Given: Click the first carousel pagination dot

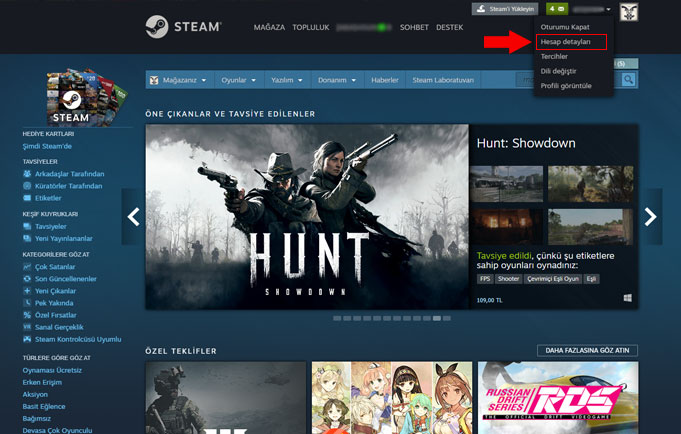Looking at the screenshot, I should pyautogui.click(x=336, y=317).
